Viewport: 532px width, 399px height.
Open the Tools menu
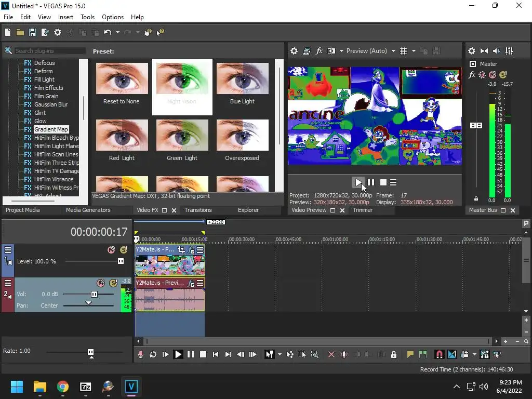(87, 17)
